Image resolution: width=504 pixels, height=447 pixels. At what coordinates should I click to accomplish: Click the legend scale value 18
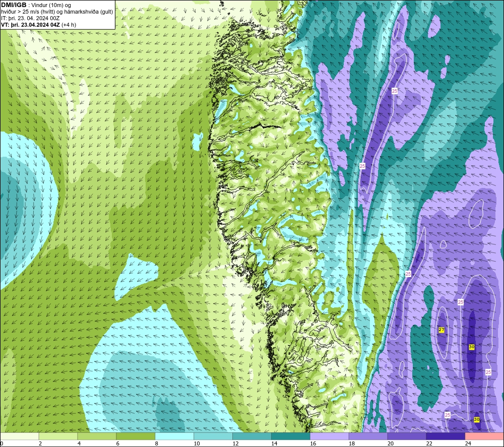coord(352,443)
